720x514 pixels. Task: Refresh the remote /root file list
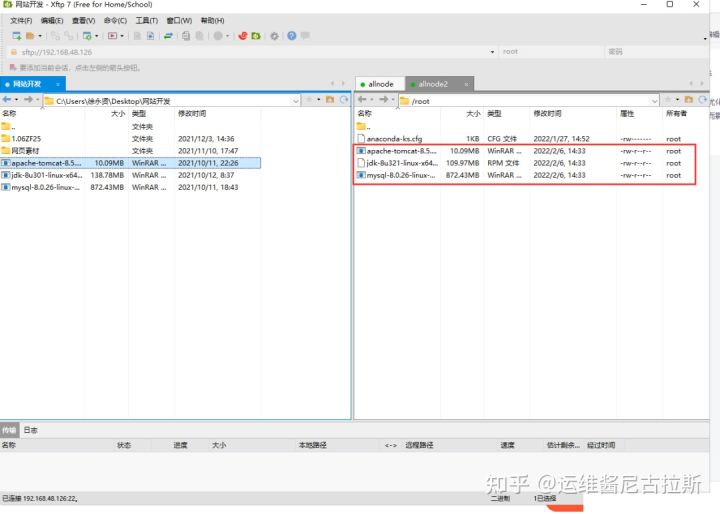point(702,100)
